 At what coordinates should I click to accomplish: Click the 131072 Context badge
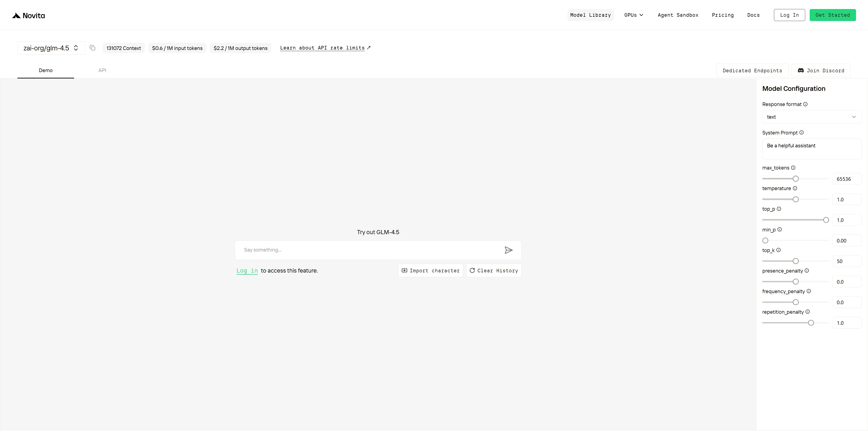tap(124, 48)
